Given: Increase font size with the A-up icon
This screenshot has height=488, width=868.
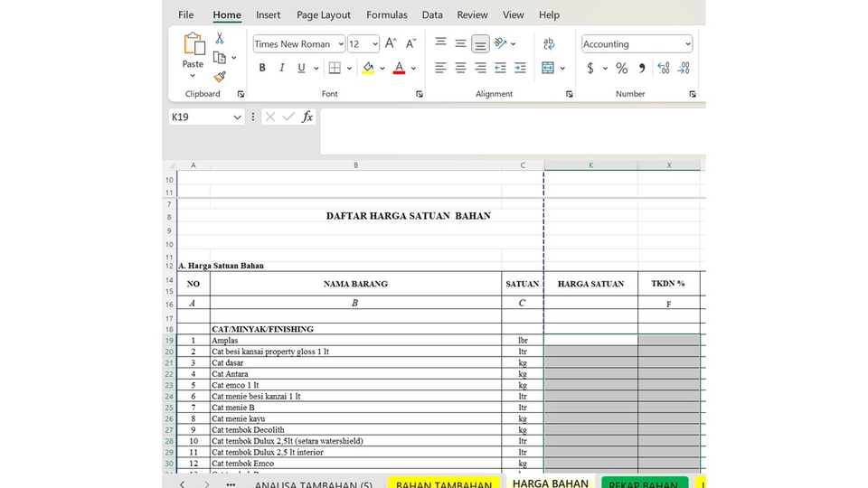Looking at the screenshot, I should 391,43.
